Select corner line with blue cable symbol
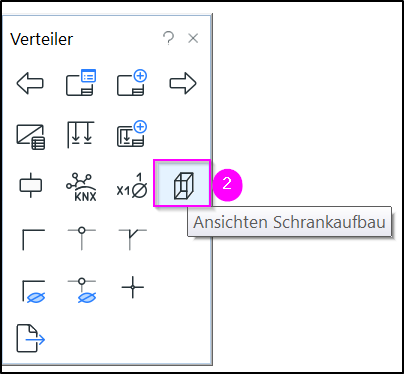 (x=33, y=292)
